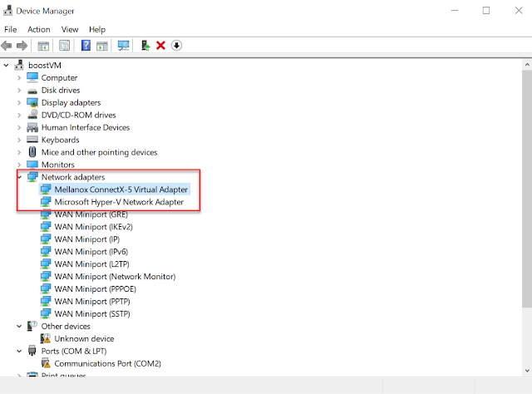Minimize the Device Manager window

[455, 11]
